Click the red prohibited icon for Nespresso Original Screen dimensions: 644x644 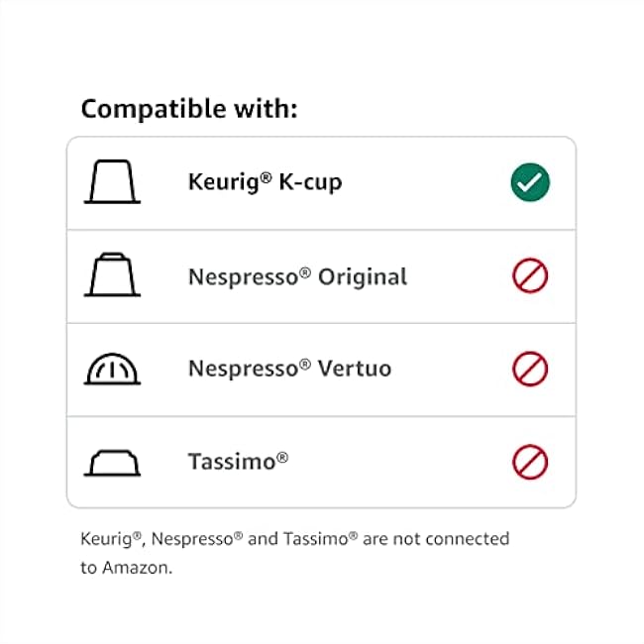point(530,275)
